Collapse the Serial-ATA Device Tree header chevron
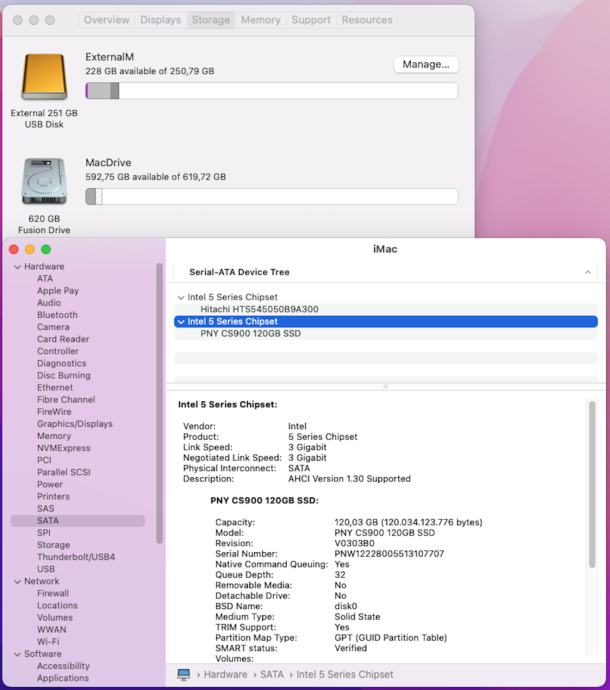The height and width of the screenshot is (690, 610). pos(588,272)
